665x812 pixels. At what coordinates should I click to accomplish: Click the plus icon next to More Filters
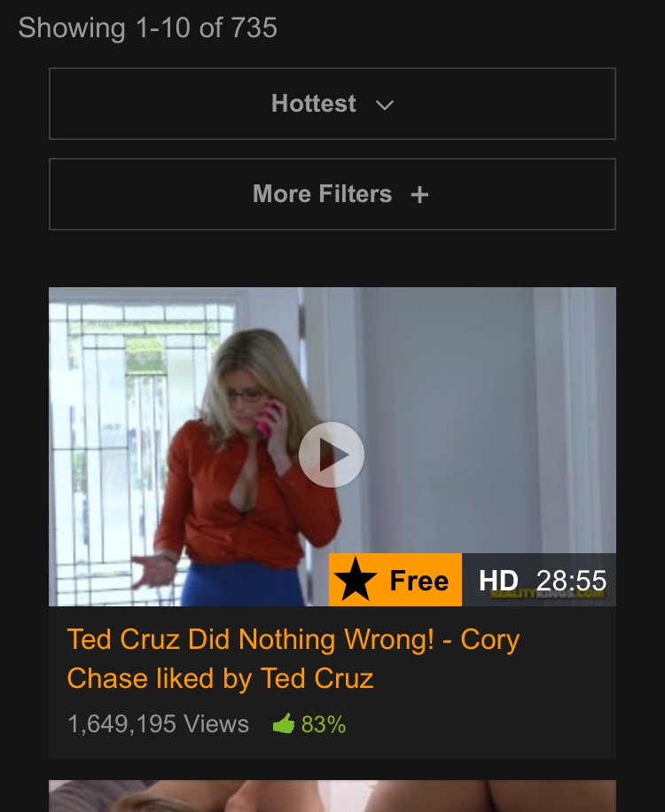[x=419, y=195]
